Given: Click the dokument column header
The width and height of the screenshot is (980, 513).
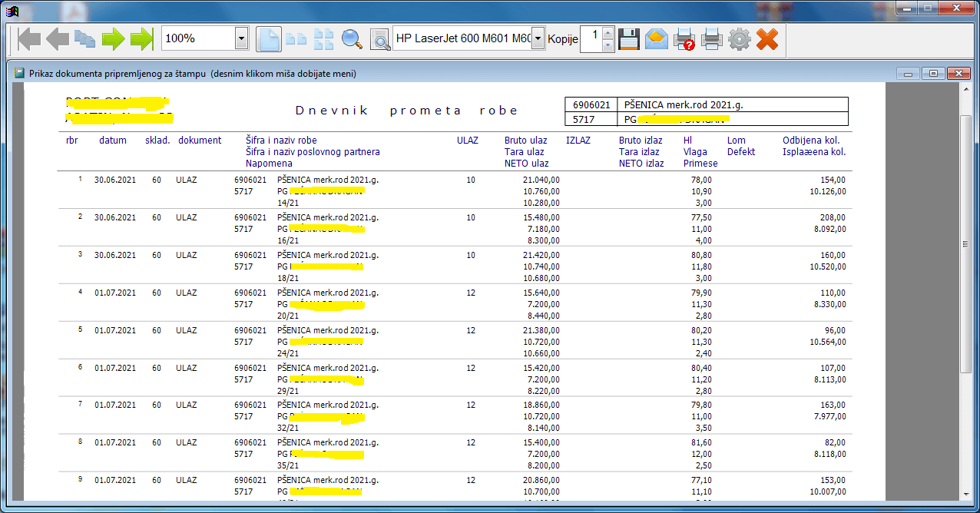Looking at the screenshot, I should 200,141.
